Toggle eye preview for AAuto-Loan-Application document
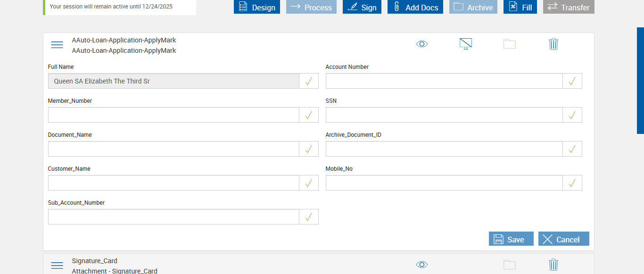Viewport: 644px width, 274px height. pyautogui.click(x=422, y=44)
